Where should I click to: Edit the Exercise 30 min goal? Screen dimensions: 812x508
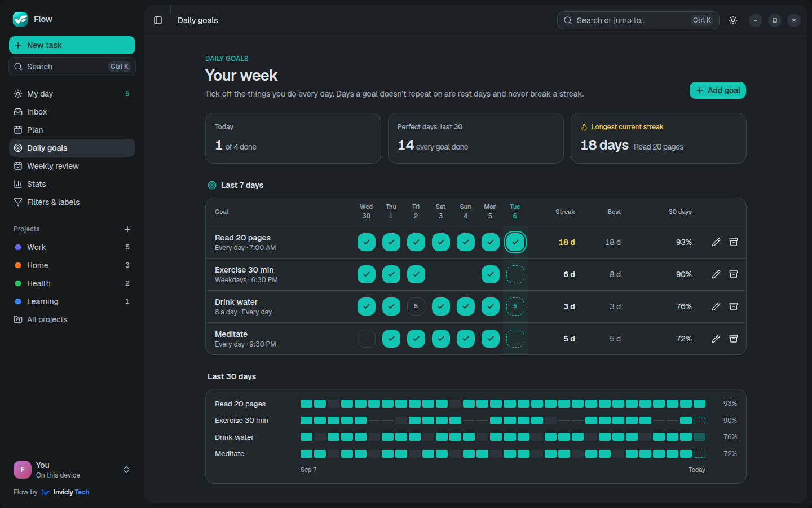click(716, 274)
